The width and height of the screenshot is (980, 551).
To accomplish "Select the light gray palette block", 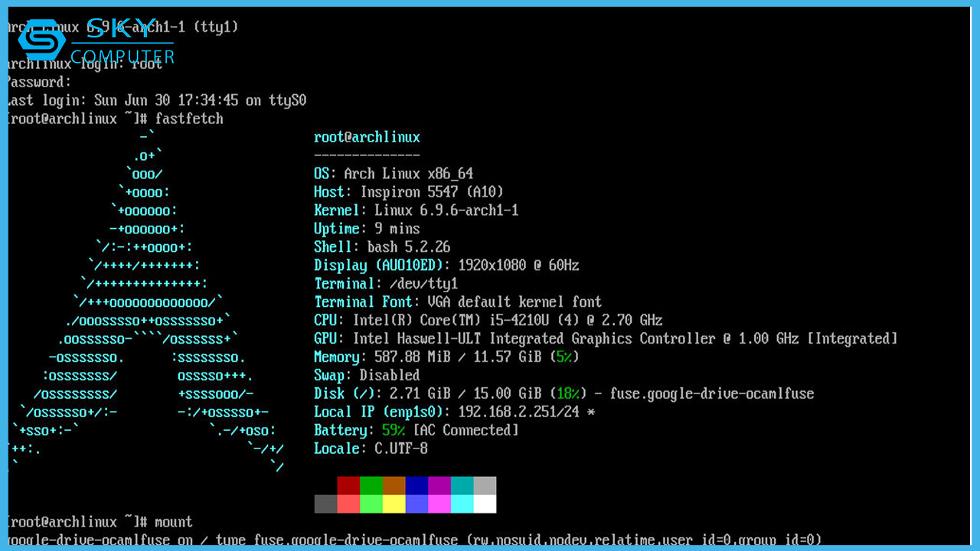I will [485, 486].
